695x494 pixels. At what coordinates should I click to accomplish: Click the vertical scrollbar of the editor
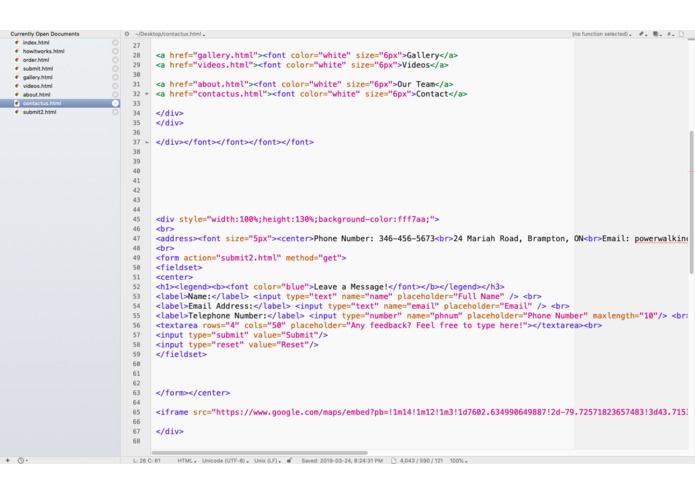(x=691, y=202)
